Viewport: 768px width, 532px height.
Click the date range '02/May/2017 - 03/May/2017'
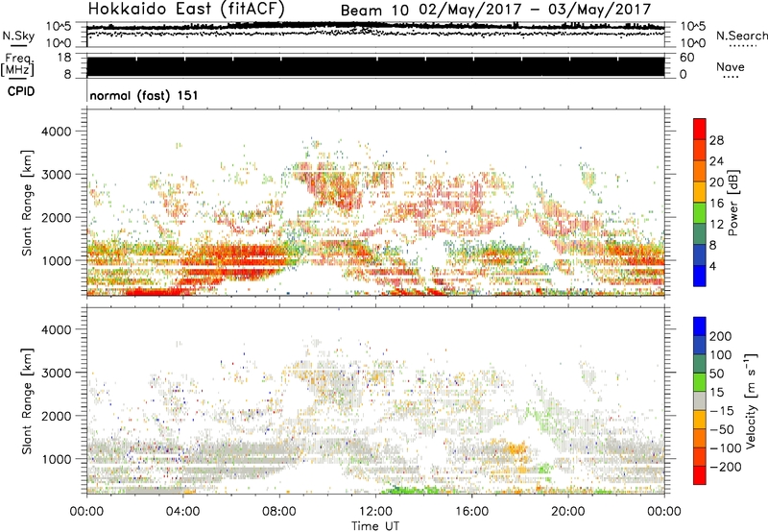535,10
